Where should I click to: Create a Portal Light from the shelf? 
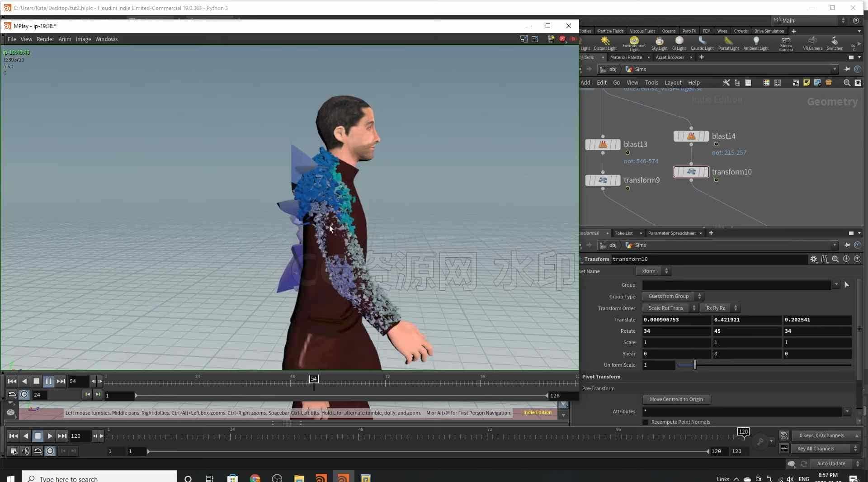(x=728, y=43)
